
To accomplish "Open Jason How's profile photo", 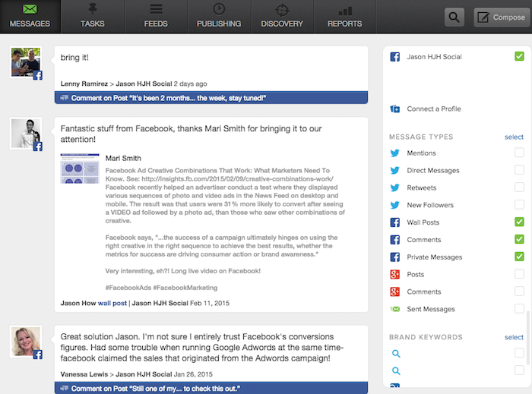I will (x=26, y=134).
